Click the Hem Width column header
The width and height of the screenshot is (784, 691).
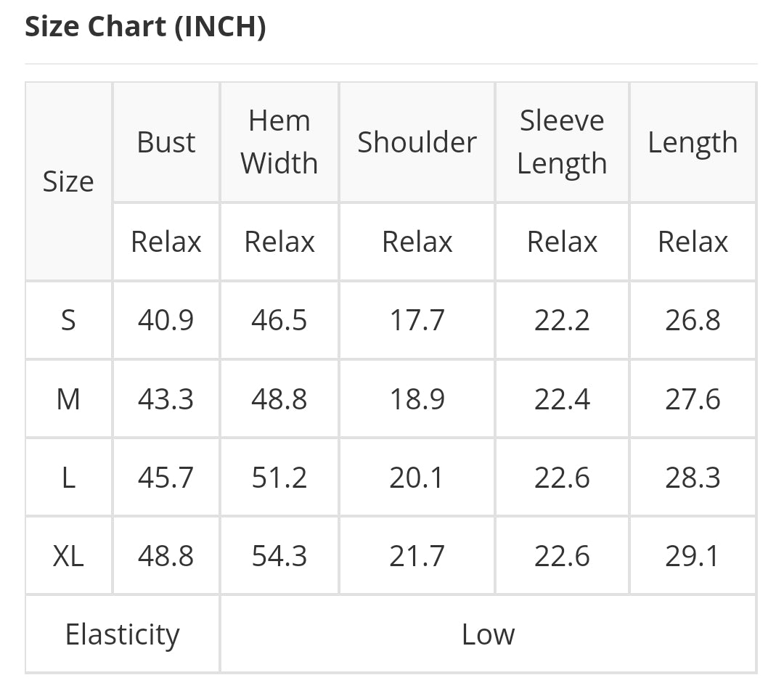point(279,142)
